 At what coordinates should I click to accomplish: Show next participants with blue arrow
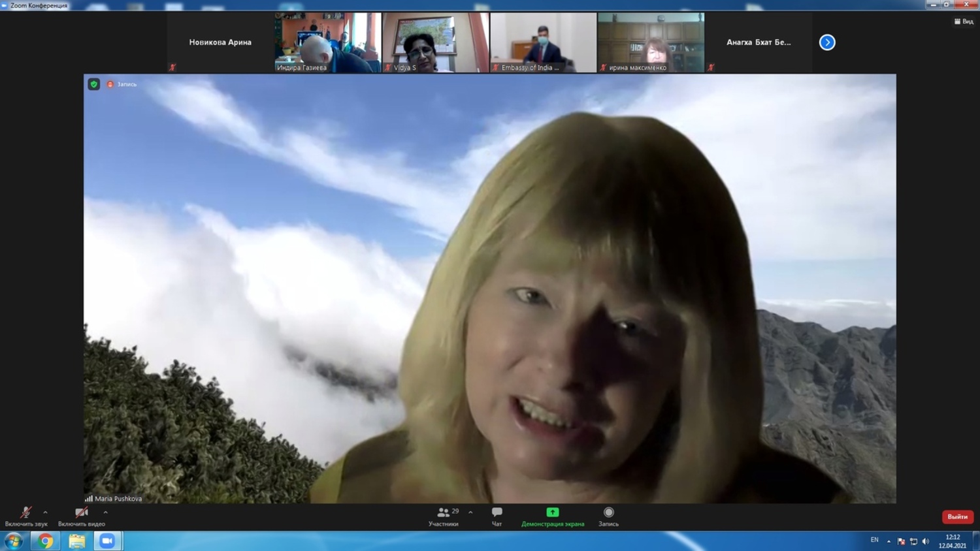point(827,42)
